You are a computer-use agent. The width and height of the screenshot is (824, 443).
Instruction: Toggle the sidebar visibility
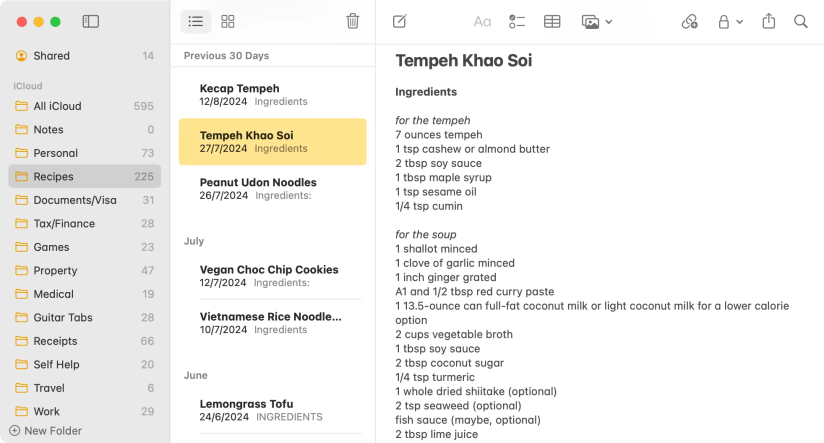click(x=91, y=21)
